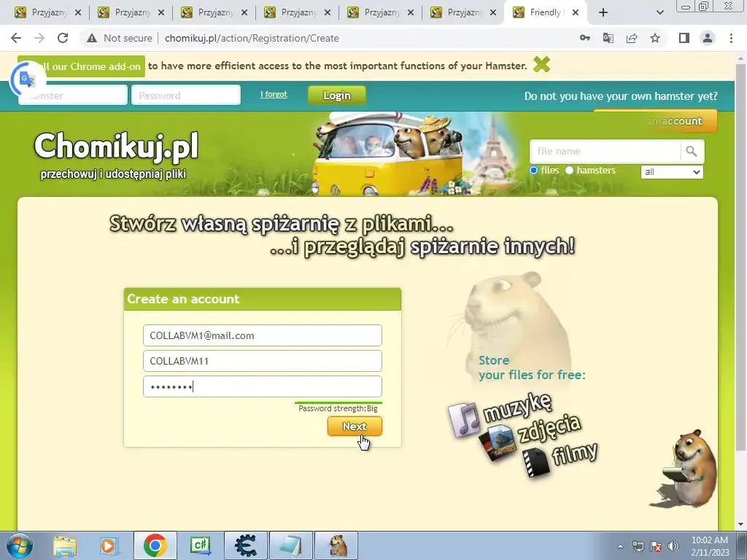Click the browser forward arrow
Image resolution: width=747 pixels, height=560 pixels.
pos(39,38)
